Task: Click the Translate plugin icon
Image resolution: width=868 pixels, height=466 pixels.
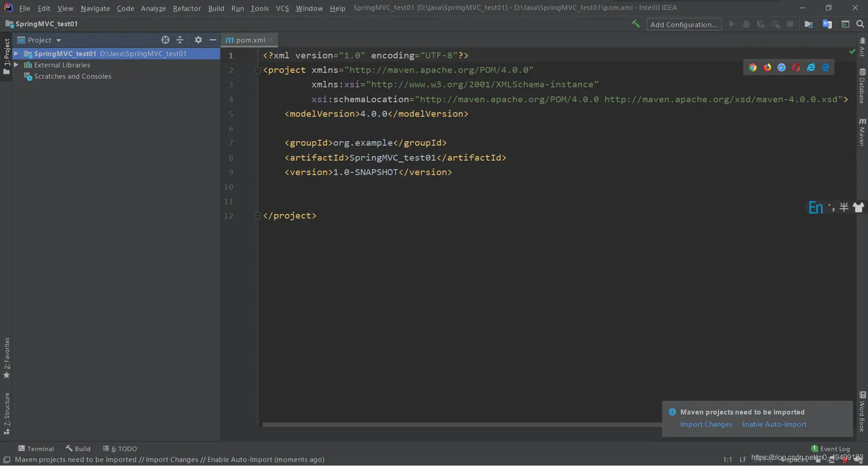Action: pos(827,24)
